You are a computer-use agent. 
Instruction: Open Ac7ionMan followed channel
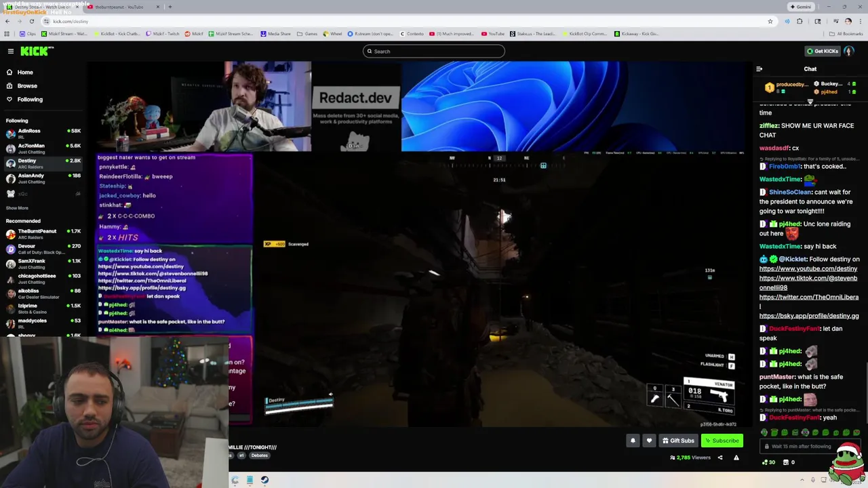(42, 148)
